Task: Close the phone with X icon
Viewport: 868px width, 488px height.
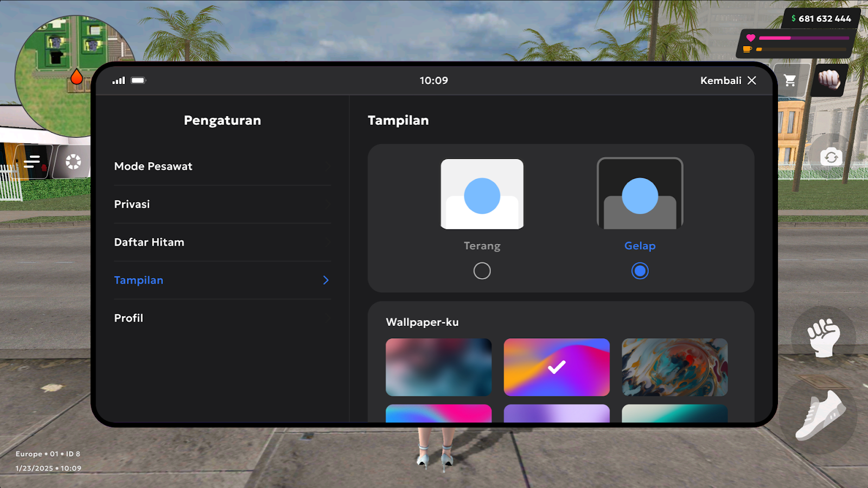Action: 752,80
